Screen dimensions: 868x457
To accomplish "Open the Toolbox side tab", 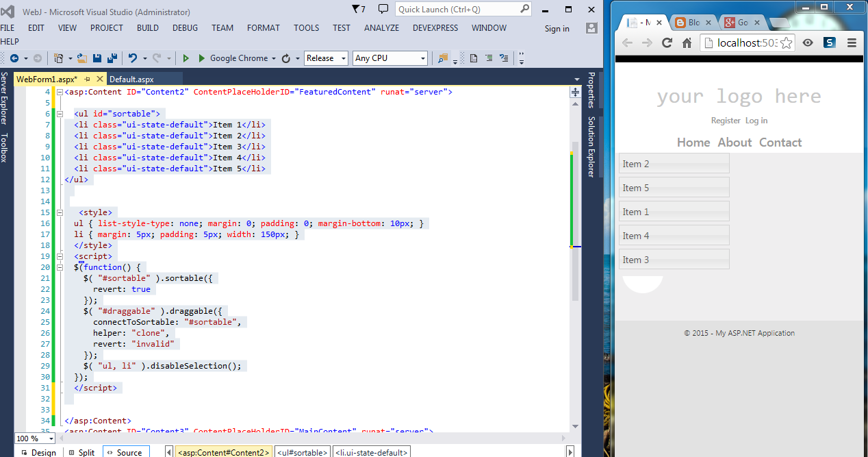I will tap(5, 148).
